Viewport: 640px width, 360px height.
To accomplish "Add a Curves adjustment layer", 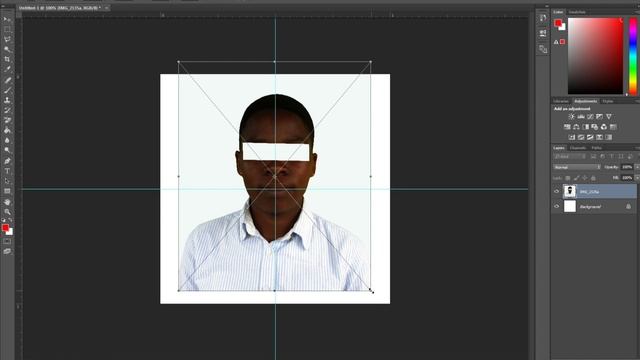I will tap(590, 117).
